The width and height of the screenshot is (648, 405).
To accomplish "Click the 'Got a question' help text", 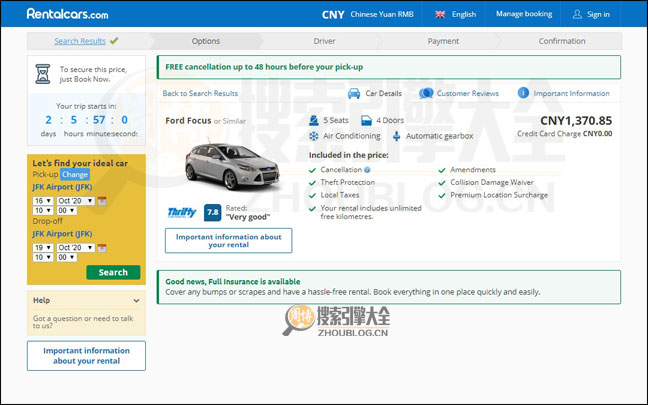I will click(83, 322).
